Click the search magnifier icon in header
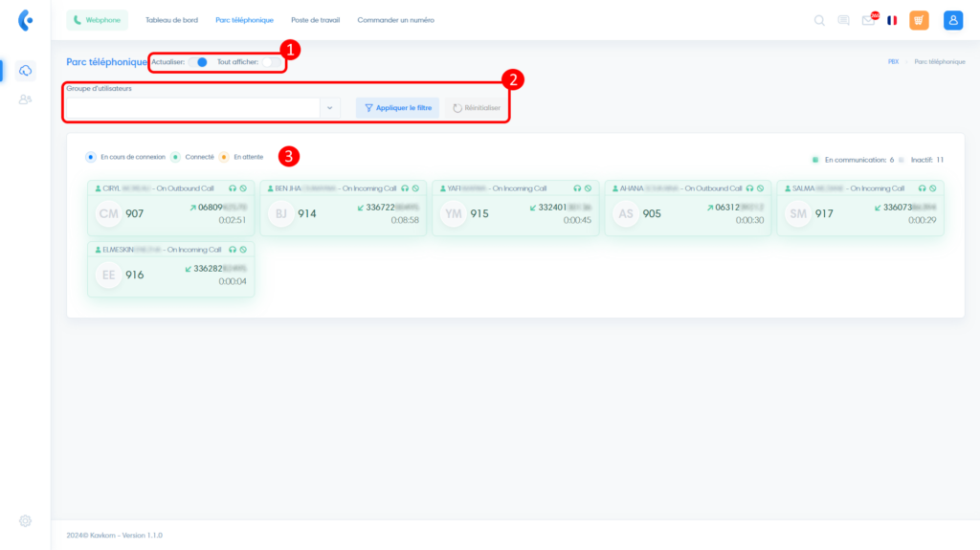Image resolution: width=980 pixels, height=550 pixels. (x=819, y=20)
